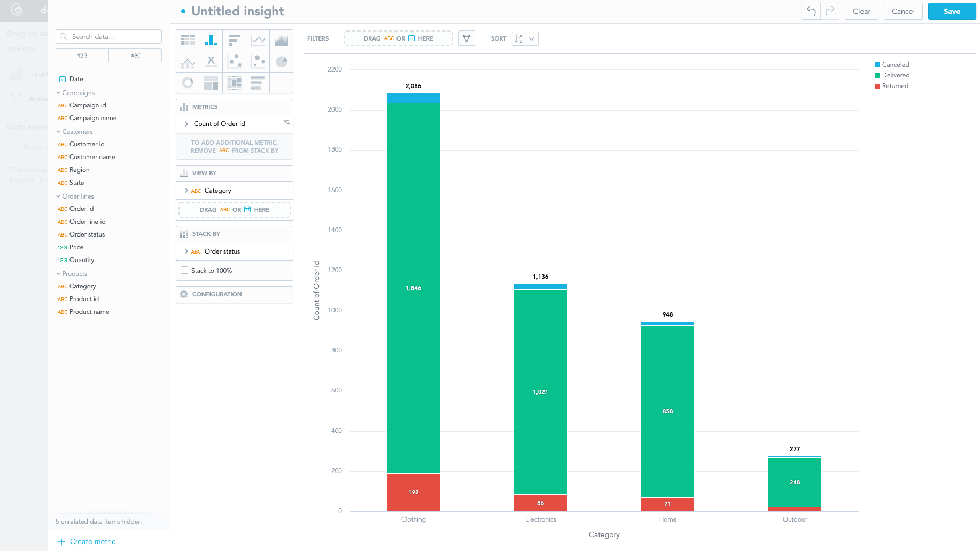980x551 pixels.
Task: Expand Category item in View By
Action: point(186,191)
